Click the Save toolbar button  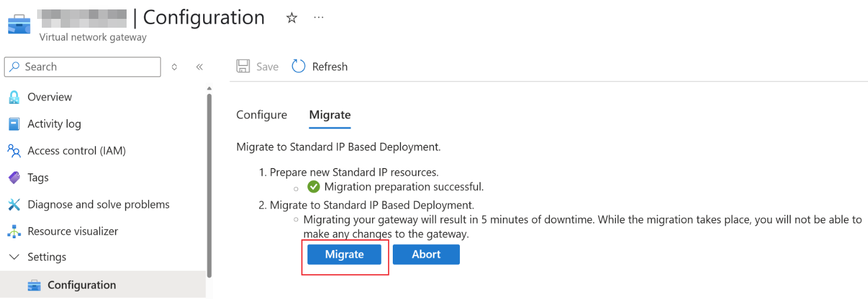coord(257,67)
